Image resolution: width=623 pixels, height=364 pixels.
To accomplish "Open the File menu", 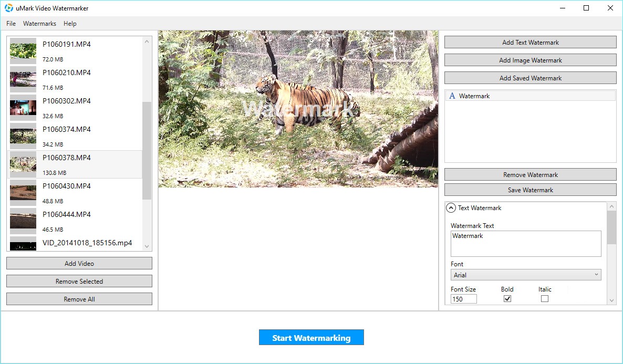I will tap(11, 24).
